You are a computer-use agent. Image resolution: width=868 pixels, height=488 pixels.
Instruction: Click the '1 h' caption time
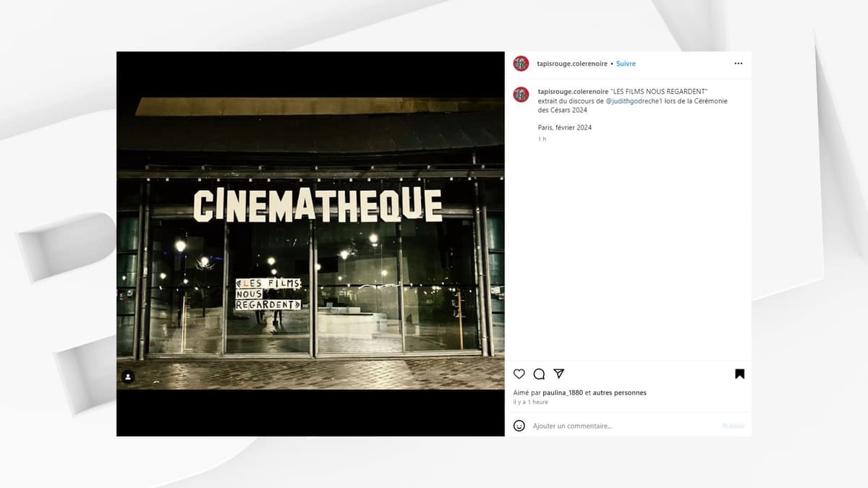[542, 139]
